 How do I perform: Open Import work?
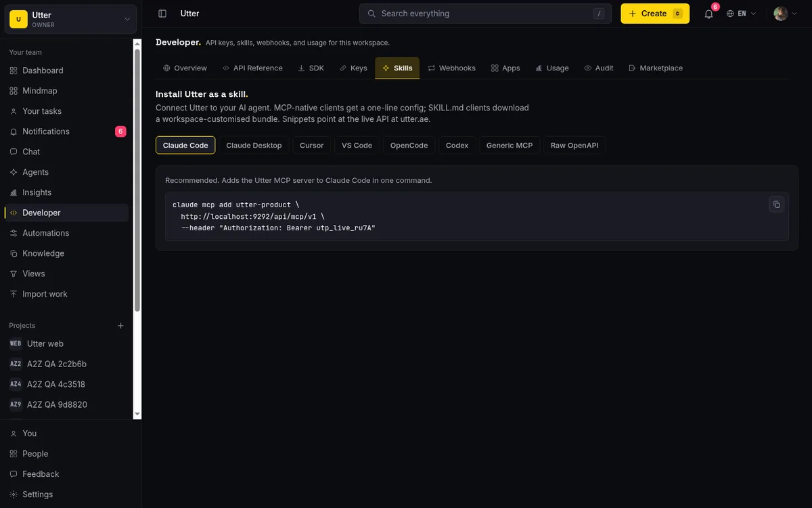point(66,294)
